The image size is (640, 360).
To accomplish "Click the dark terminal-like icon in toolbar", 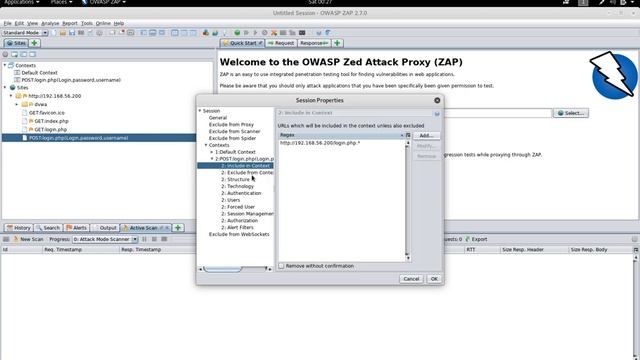I will coord(302,33).
